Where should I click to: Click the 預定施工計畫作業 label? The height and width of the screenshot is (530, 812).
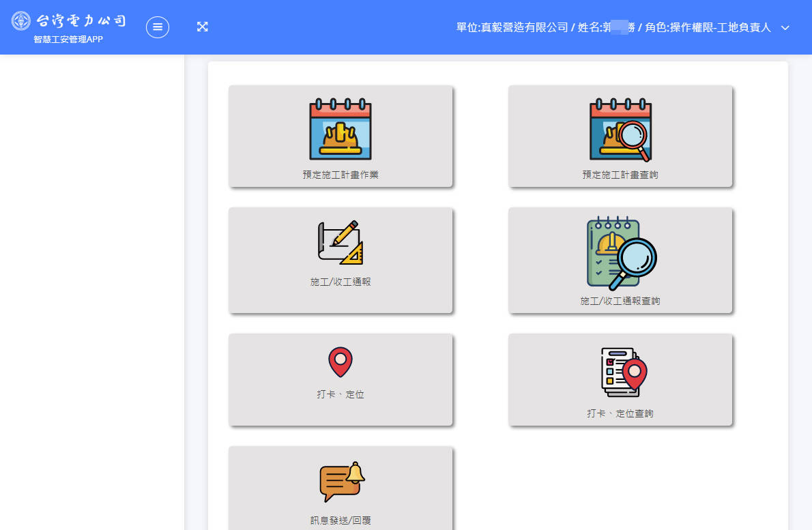coord(340,175)
